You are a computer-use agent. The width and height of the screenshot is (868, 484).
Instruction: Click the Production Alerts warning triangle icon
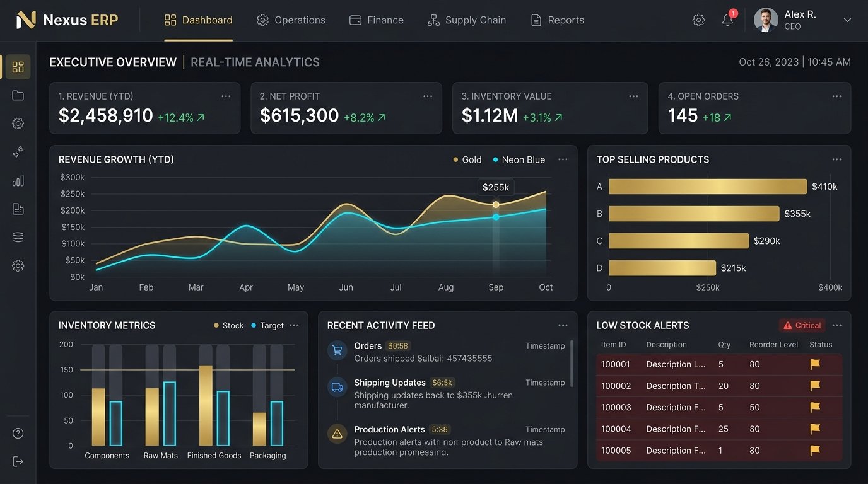point(337,434)
